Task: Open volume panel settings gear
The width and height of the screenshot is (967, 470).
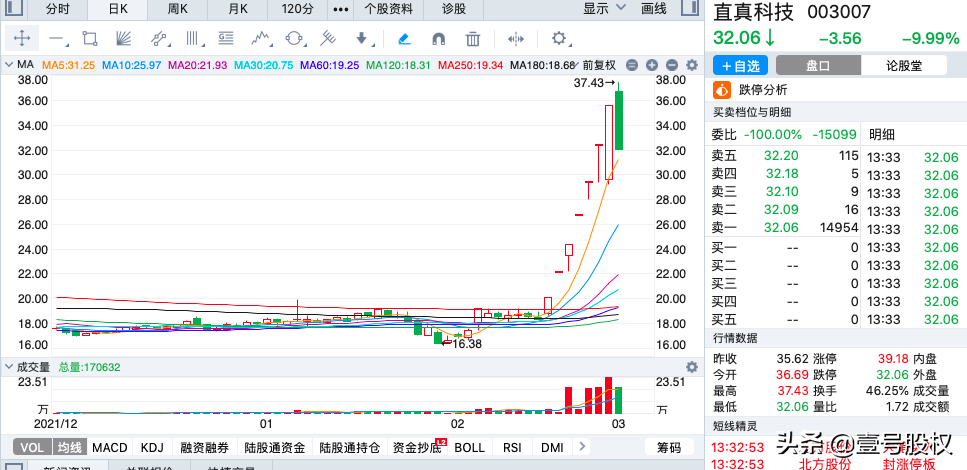Action: tap(690, 367)
